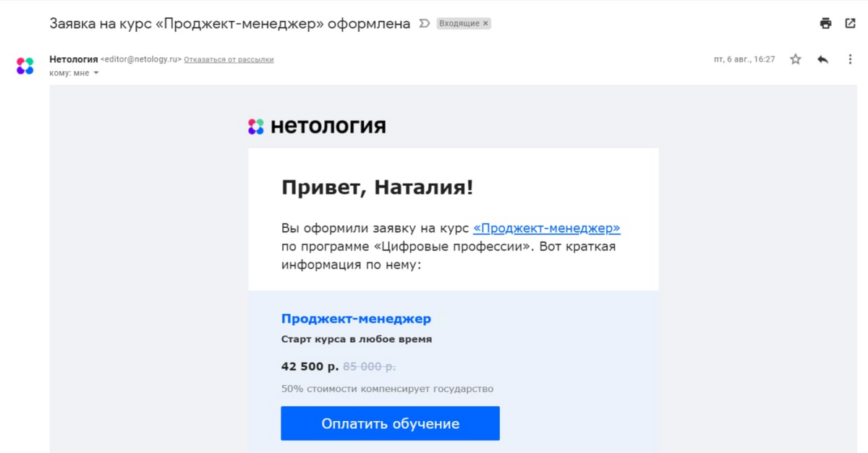868x453 pixels.
Task: Click the crossed-out price 85 000 р.
Action: 369,366
